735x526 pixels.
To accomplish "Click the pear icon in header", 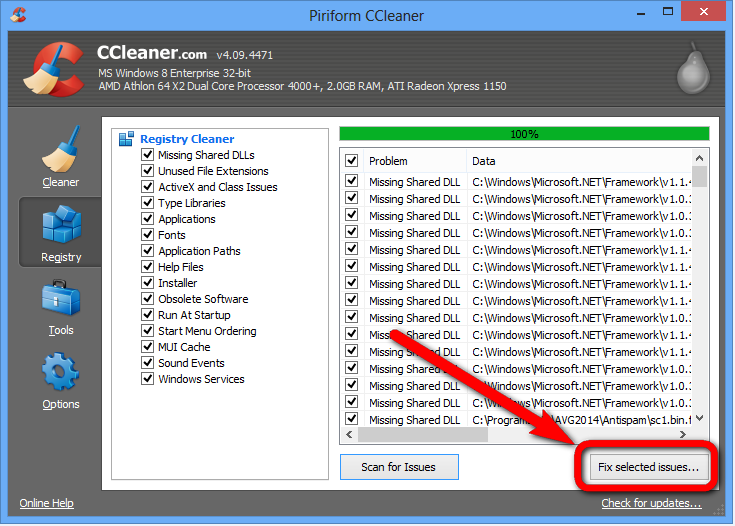I will click(x=694, y=68).
